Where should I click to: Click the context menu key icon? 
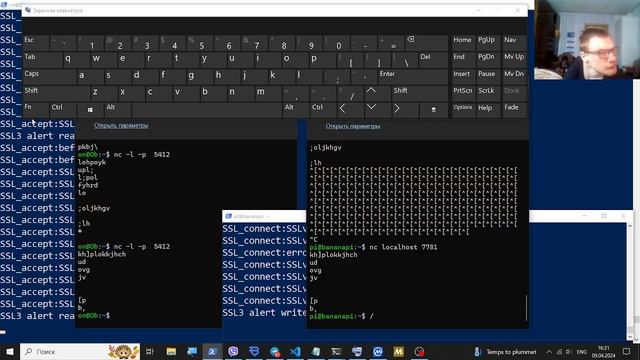click(433, 110)
